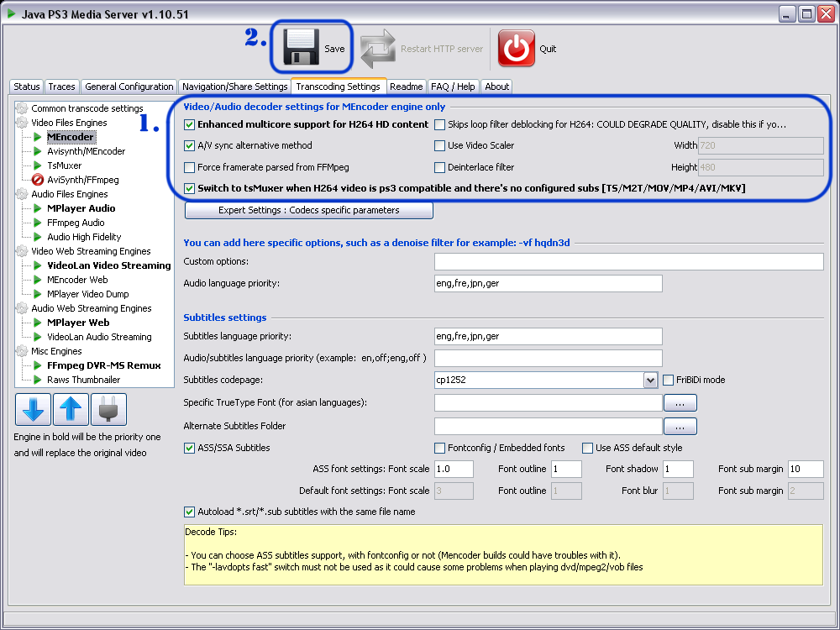This screenshot has height=630, width=840.
Task: Click the Alternate Subtitles Folder text field
Action: [548, 427]
